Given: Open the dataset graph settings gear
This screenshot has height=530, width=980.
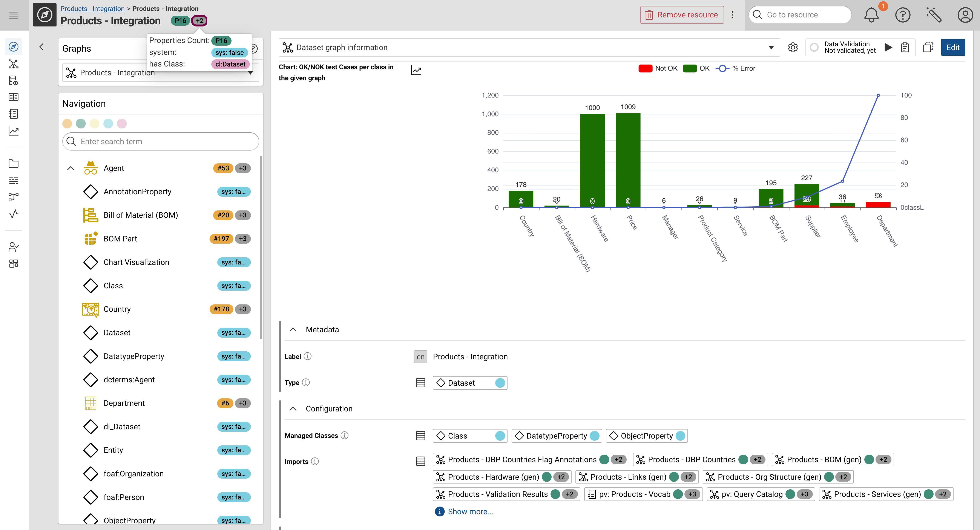Looking at the screenshot, I should point(793,48).
